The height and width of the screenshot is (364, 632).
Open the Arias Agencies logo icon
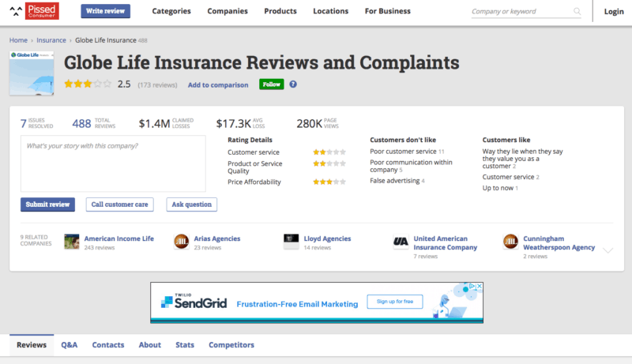[181, 242]
